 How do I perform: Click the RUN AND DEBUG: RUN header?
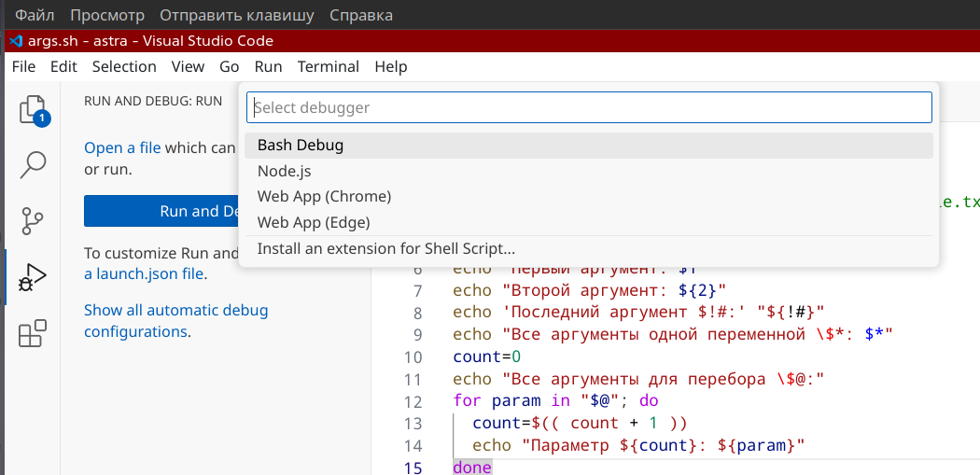(153, 101)
